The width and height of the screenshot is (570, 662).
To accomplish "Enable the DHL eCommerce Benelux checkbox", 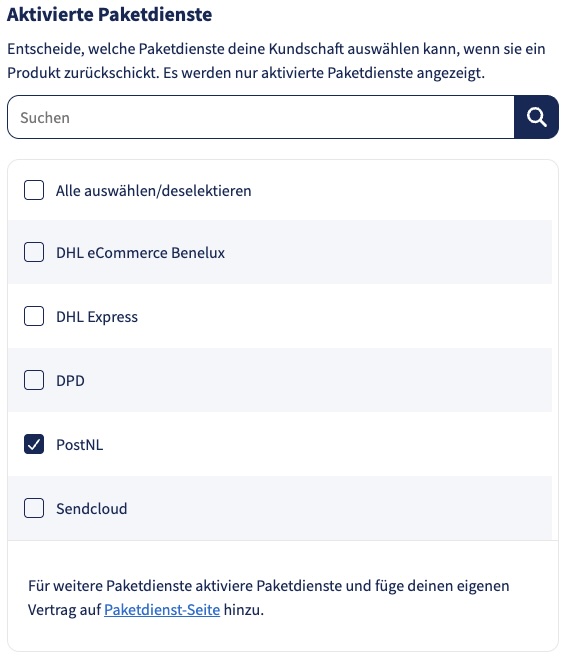I will coord(34,252).
